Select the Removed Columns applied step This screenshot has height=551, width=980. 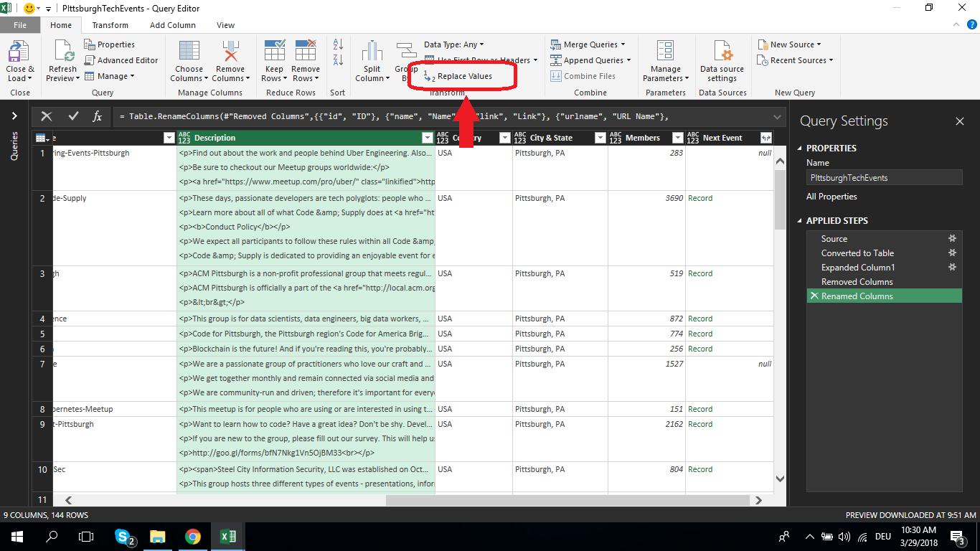point(857,282)
